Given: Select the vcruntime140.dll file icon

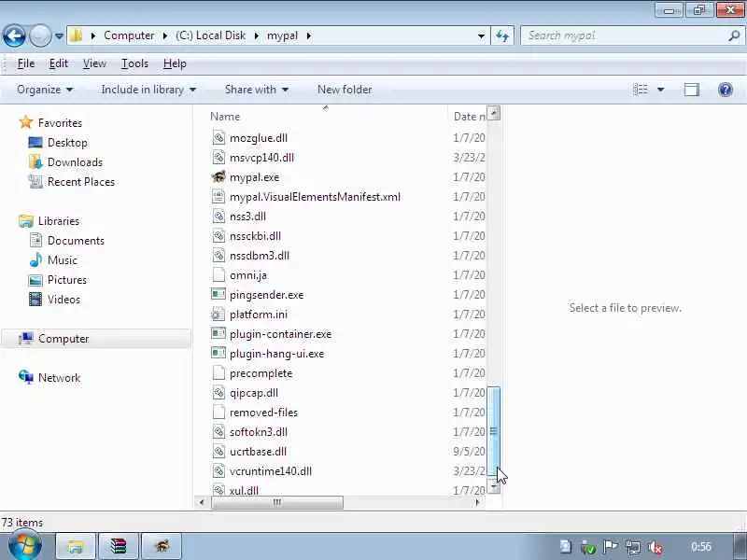Looking at the screenshot, I should coord(218,471).
